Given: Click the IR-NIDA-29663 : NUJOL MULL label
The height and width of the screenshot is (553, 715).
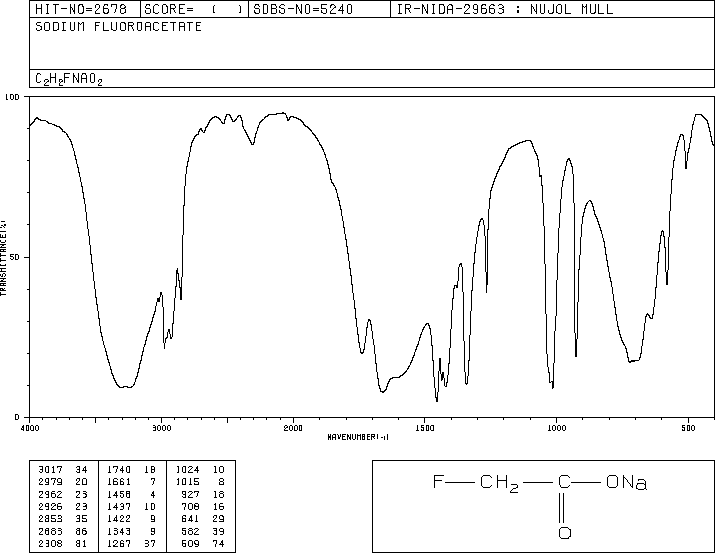Looking at the screenshot, I should [x=505, y=9].
